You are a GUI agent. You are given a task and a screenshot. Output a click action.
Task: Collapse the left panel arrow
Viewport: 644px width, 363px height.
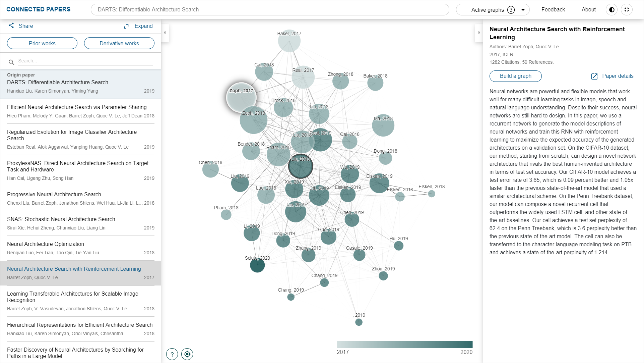pyautogui.click(x=165, y=33)
